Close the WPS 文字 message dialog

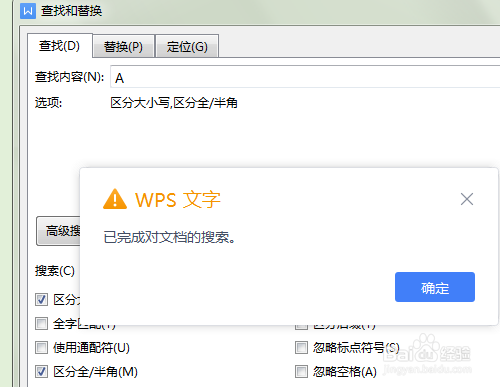pyautogui.click(x=467, y=199)
